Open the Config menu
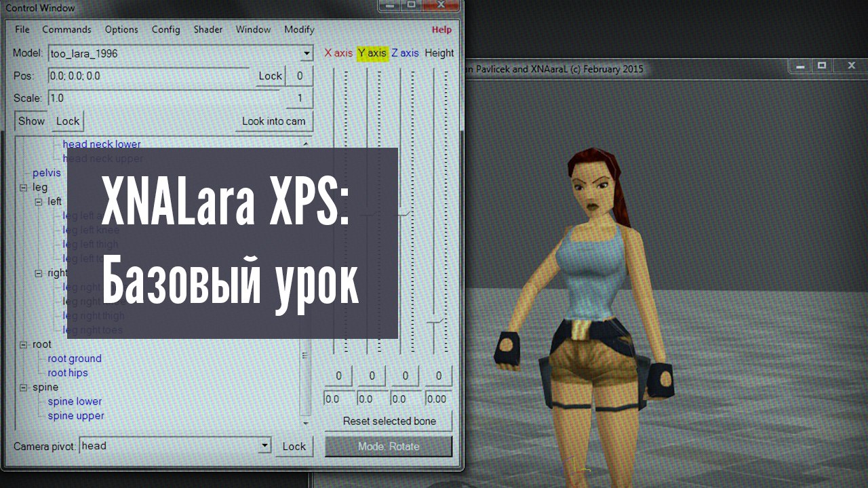 [166, 29]
